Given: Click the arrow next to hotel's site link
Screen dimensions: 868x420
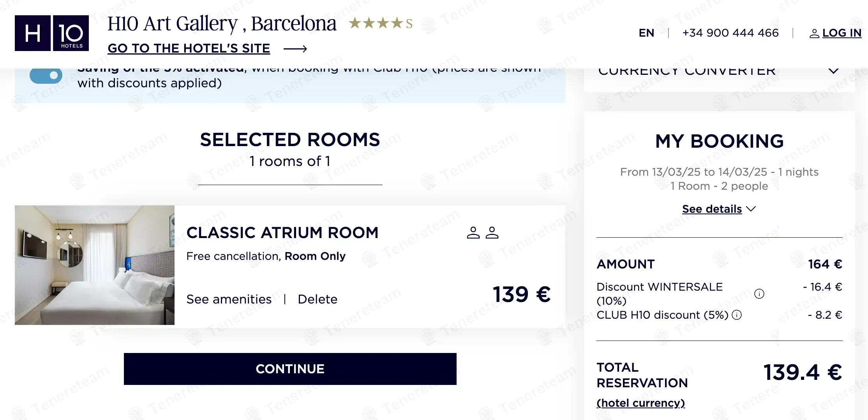Looking at the screenshot, I should [295, 49].
